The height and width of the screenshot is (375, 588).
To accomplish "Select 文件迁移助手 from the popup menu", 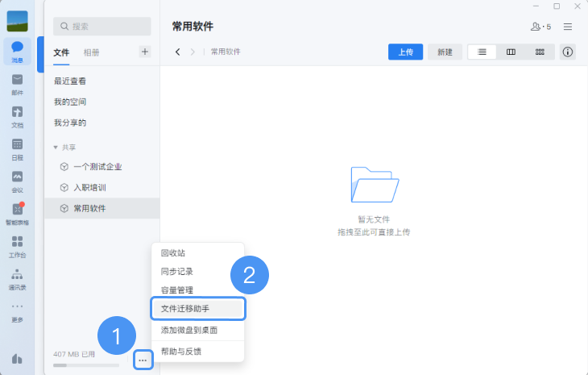I will (x=197, y=308).
